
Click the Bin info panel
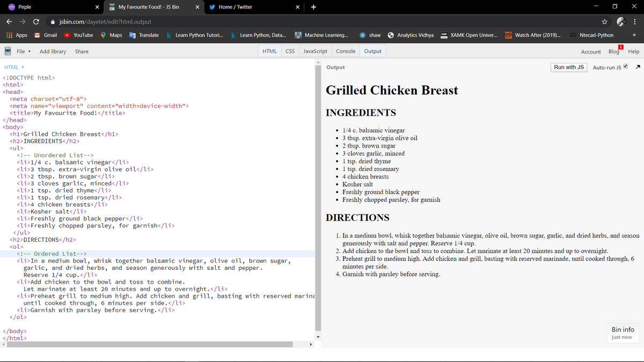(623, 333)
